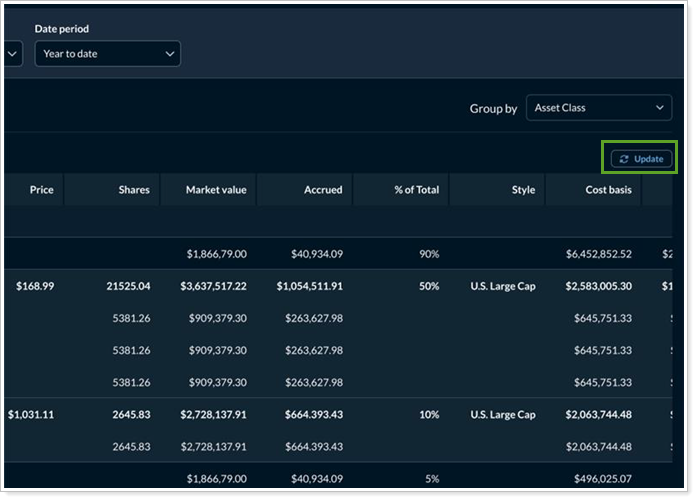Click the $6,452,852.52 cost basis cell
The height and width of the screenshot is (501, 697).
598,254
